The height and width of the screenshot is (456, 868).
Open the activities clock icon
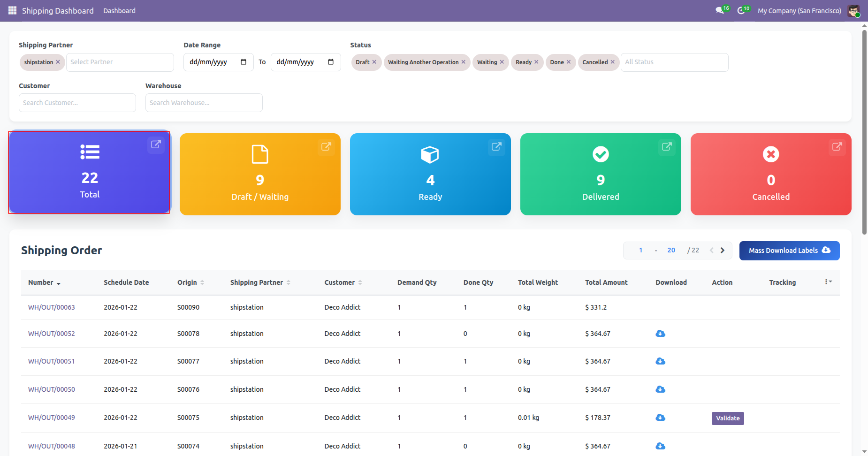coord(741,10)
